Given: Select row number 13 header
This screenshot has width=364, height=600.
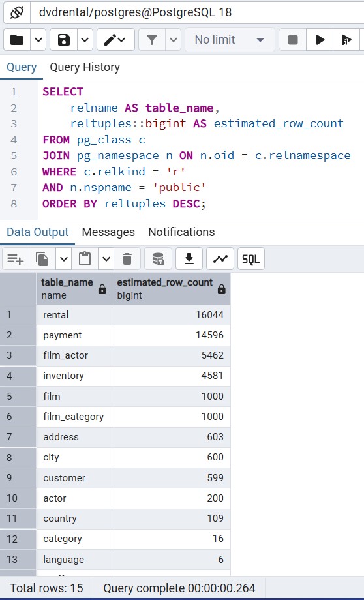Looking at the screenshot, I should 18,560.
